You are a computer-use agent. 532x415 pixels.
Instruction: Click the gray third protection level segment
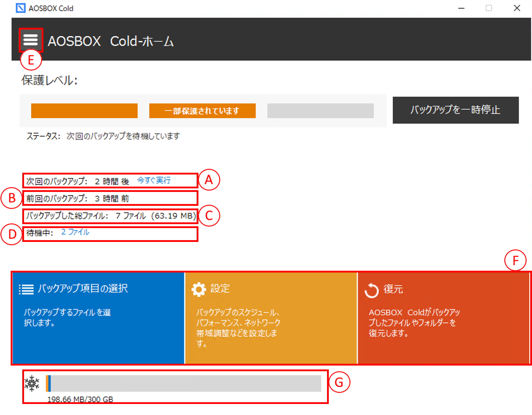(x=320, y=111)
